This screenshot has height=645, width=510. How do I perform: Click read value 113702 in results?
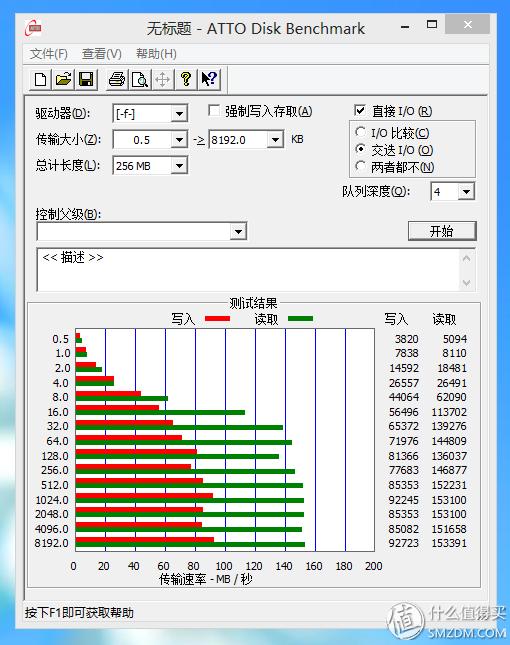(x=449, y=412)
